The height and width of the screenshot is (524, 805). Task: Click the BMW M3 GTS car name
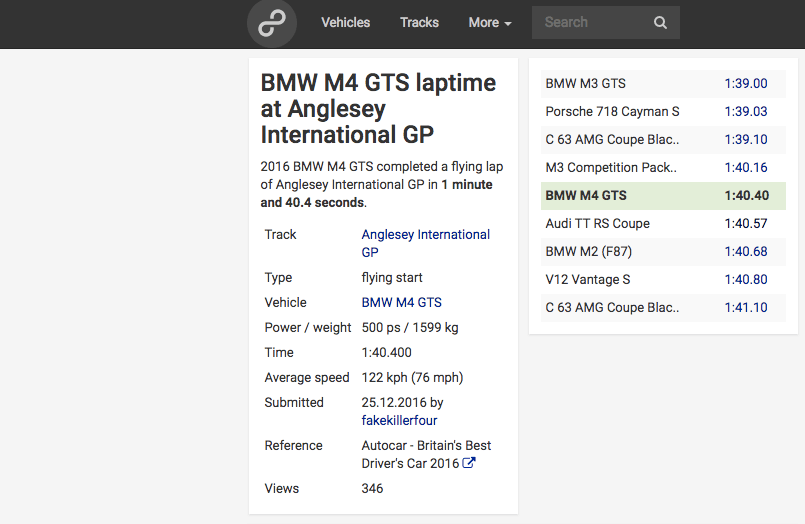click(x=585, y=83)
